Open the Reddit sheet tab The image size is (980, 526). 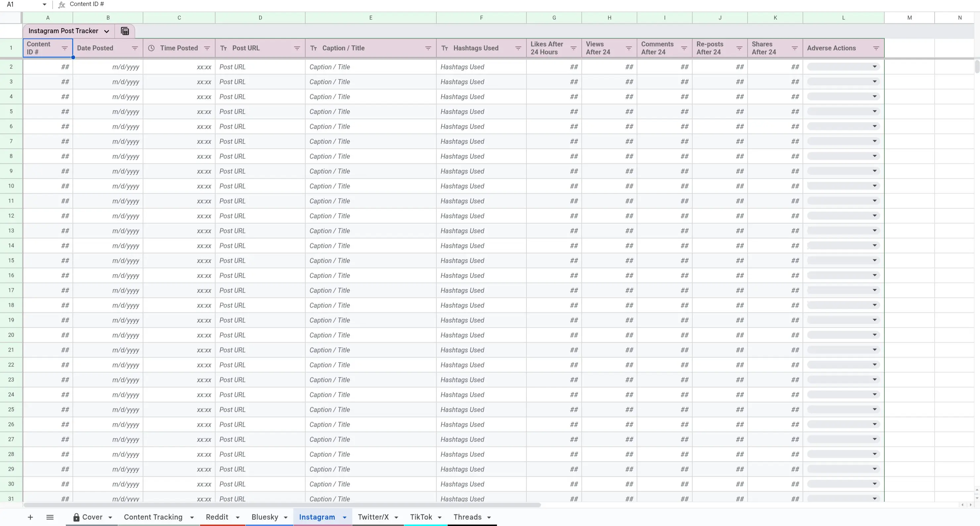217,517
